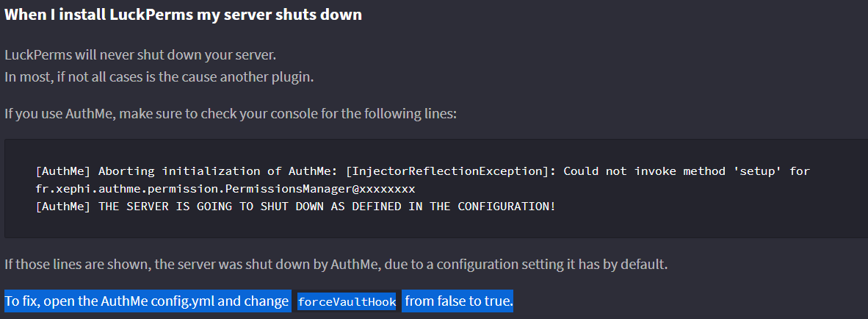Viewport: 868px width, 319px height.
Task: Click the "If you use AuthMe" paragraph
Action: (231, 114)
